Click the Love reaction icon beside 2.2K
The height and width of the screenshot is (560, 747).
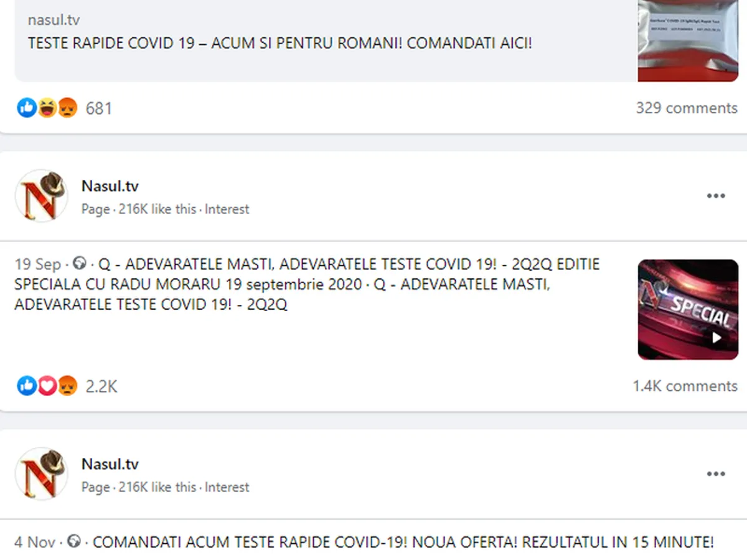click(47, 386)
